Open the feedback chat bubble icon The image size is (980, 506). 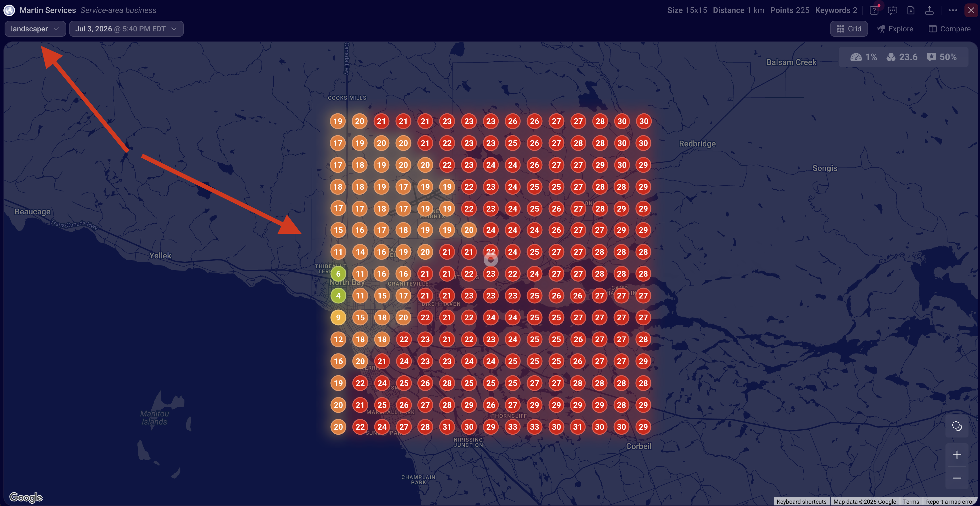pyautogui.click(x=893, y=10)
